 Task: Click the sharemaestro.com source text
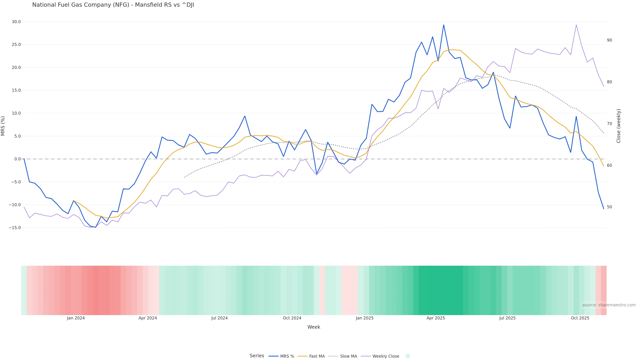[608, 305]
